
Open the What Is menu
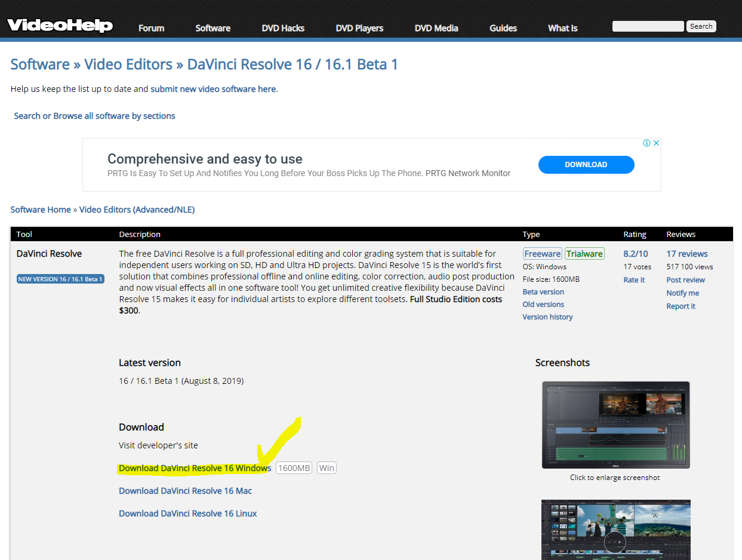pyautogui.click(x=563, y=28)
